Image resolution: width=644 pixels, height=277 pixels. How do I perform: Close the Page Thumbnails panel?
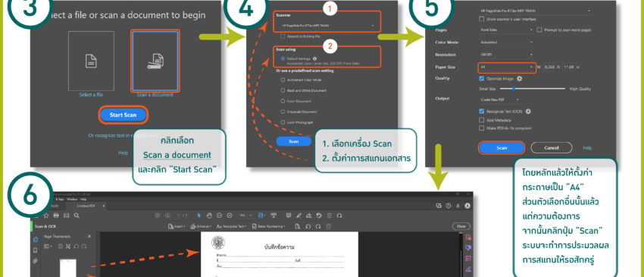point(89,236)
